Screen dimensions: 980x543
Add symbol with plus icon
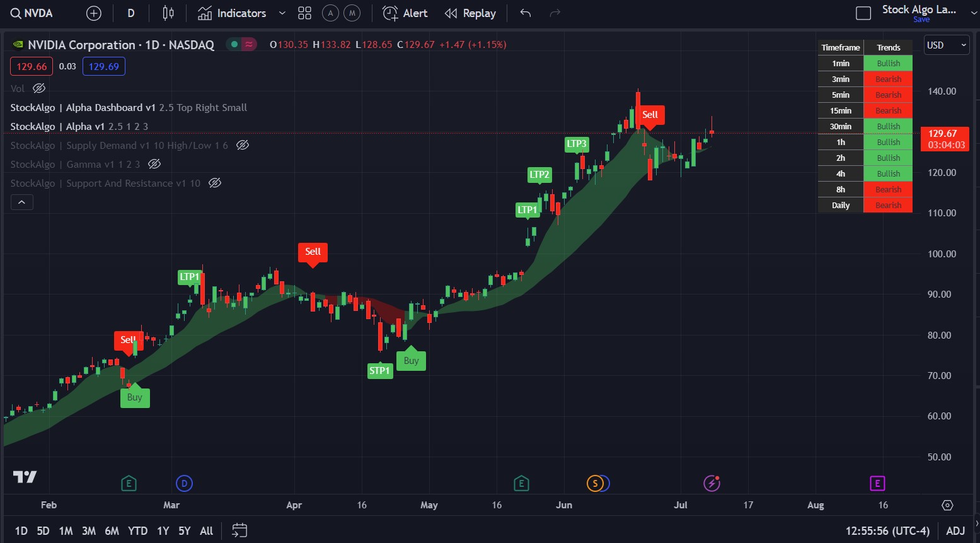(93, 13)
